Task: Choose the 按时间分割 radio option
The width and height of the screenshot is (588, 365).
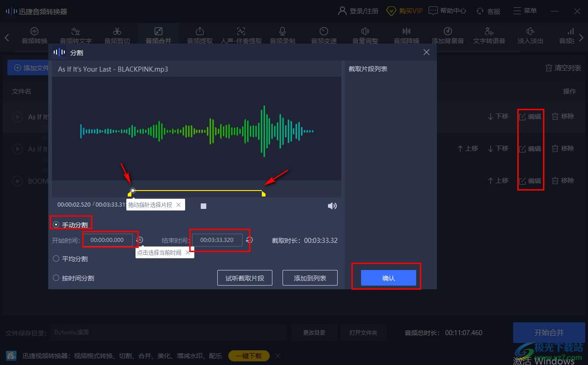Action: 56,278
